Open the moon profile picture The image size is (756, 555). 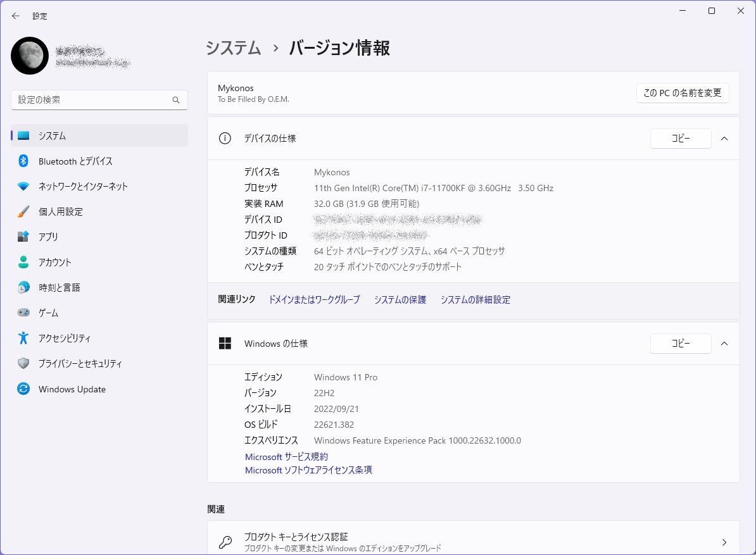[x=30, y=56]
